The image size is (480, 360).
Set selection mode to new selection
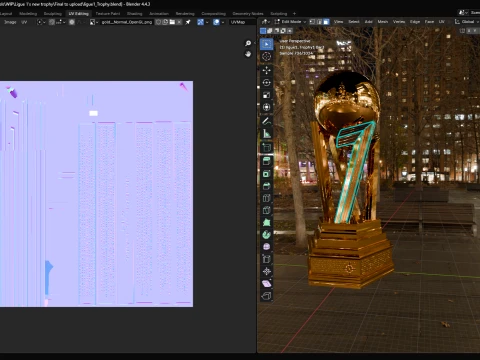tap(263, 31)
